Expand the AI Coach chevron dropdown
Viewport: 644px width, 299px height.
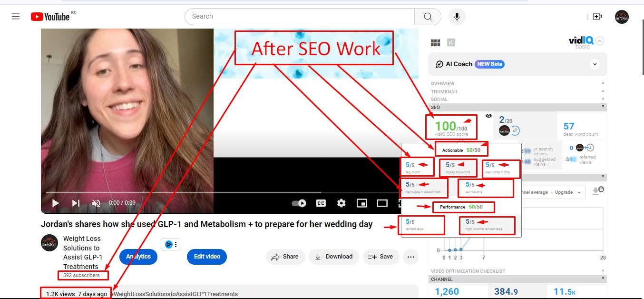click(594, 64)
